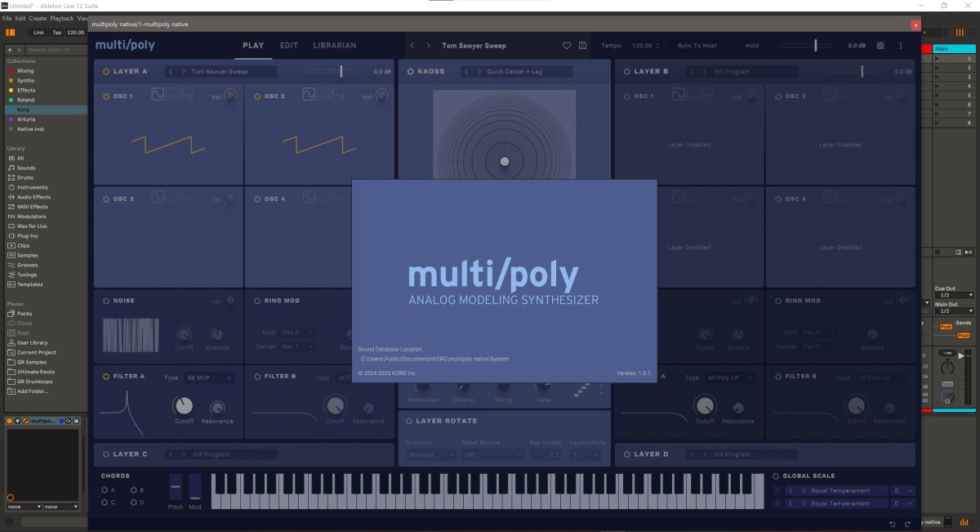Click the Drums icon in Ableton Library

(11, 177)
